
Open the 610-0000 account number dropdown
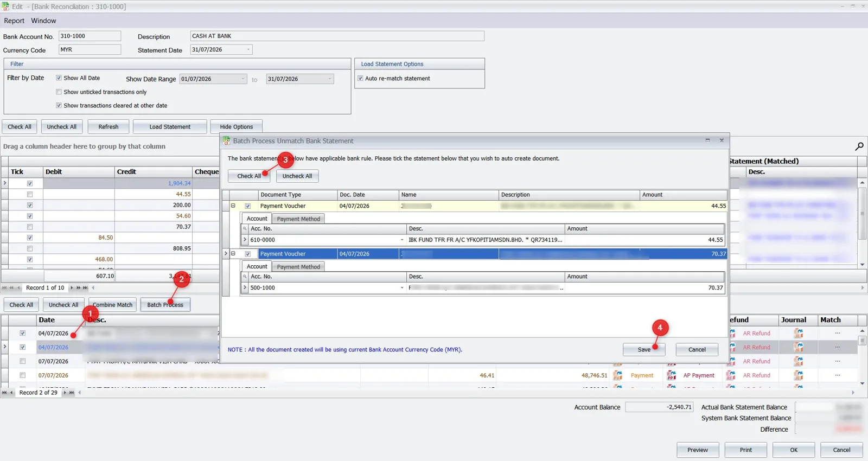point(402,240)
